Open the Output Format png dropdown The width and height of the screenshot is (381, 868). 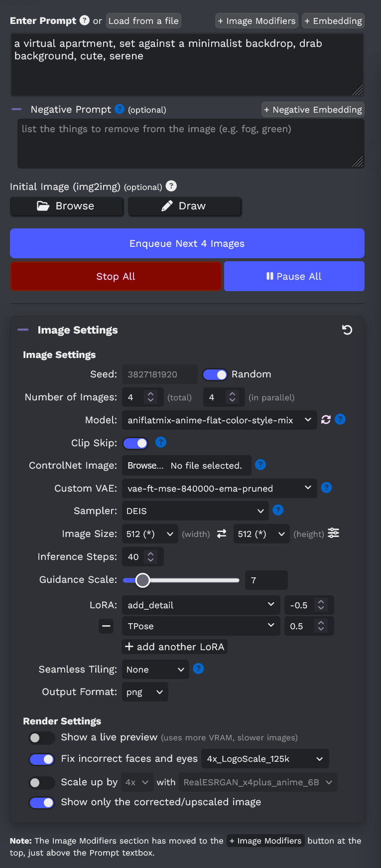(x=144, y=693)
